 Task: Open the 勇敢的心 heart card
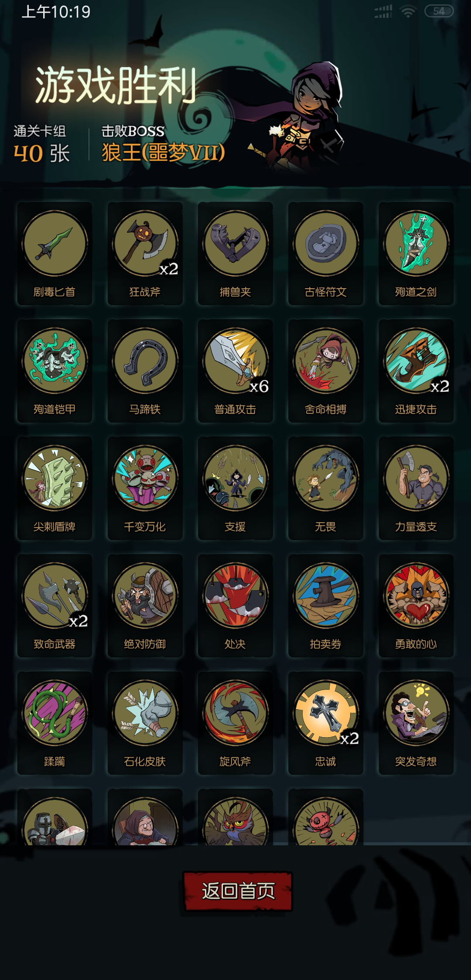coord(416,606)
